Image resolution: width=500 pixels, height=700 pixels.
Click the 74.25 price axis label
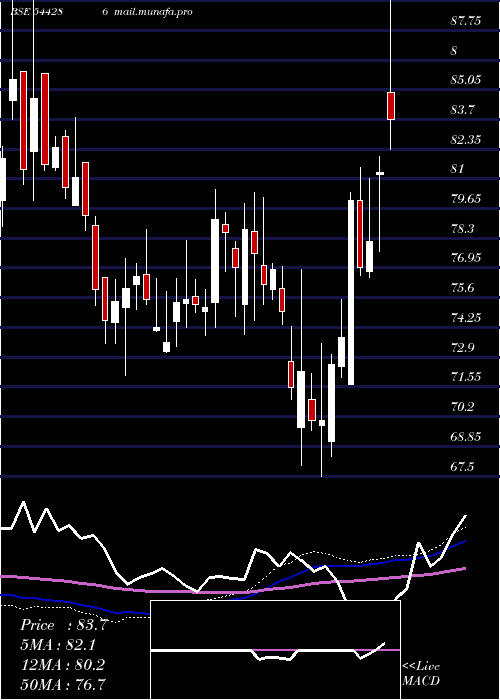coord(466,317)
